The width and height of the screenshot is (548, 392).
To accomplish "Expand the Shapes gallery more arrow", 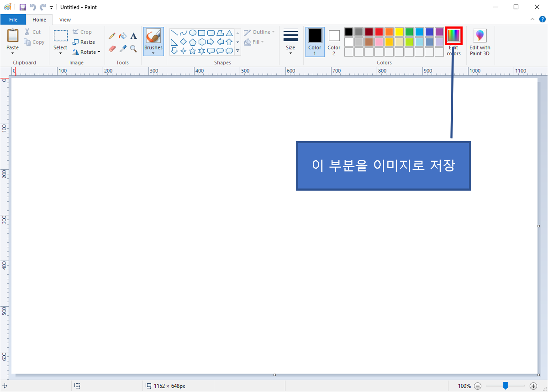I will [x=238, y=51].
